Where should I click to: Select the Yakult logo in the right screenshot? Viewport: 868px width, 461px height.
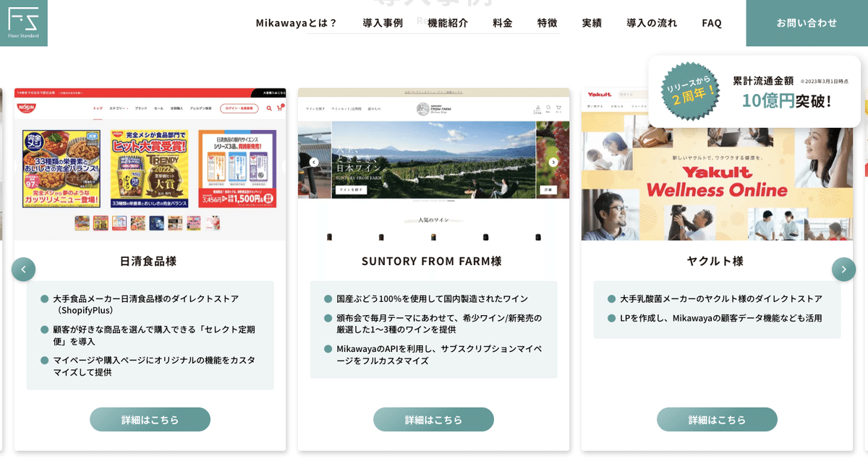pyautogui.click(x=599, y=94)
